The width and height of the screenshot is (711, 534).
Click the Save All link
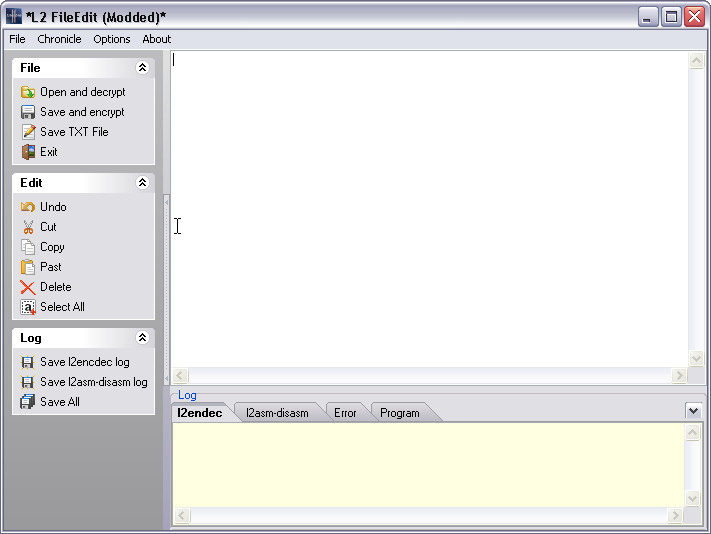(x=60, y=402)
